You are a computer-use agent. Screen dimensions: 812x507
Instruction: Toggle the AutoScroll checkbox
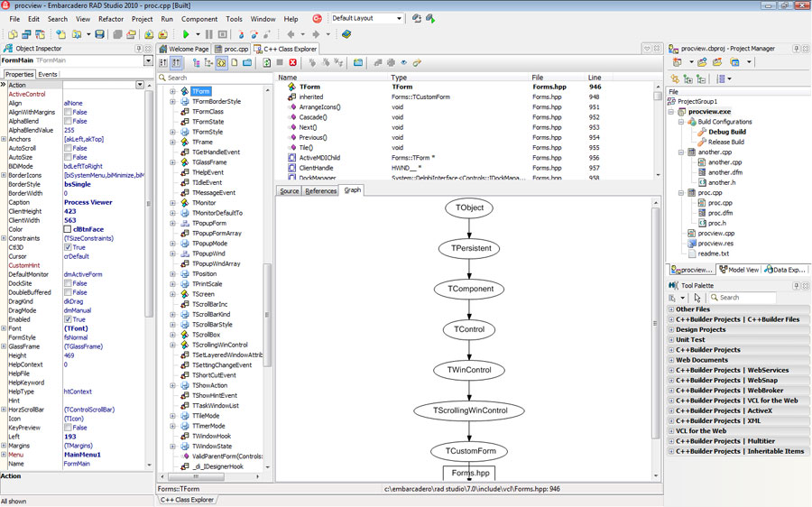point(68,148)
